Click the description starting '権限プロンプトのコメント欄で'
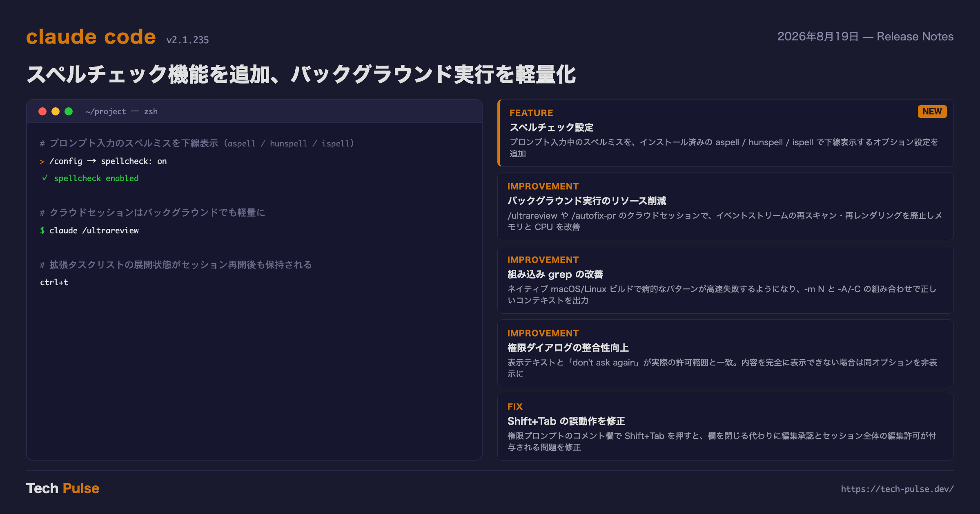980x514 pixels. pyautogui.click(x=722, y=441)
